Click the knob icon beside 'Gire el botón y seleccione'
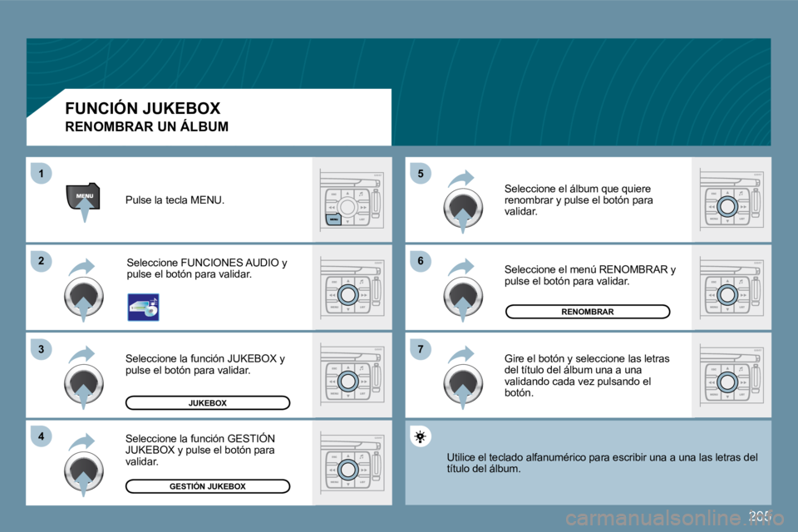Screen dimensions: 798x532 [x=463, y=383]
